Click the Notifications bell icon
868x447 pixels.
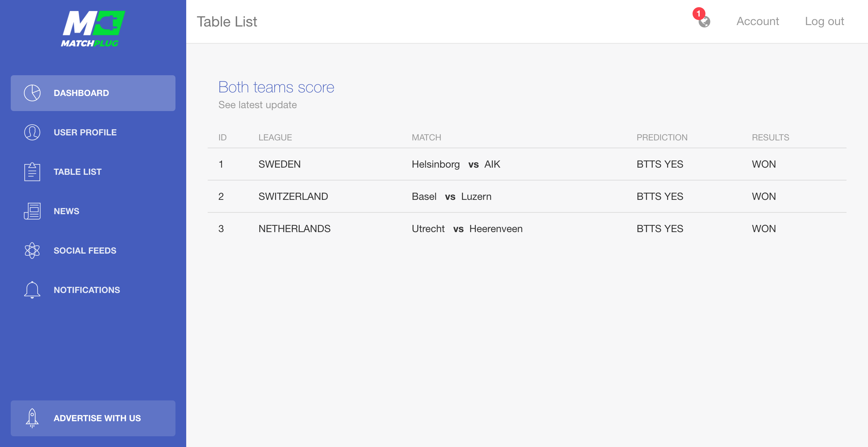pyautogui.click(x=32, y=290)
